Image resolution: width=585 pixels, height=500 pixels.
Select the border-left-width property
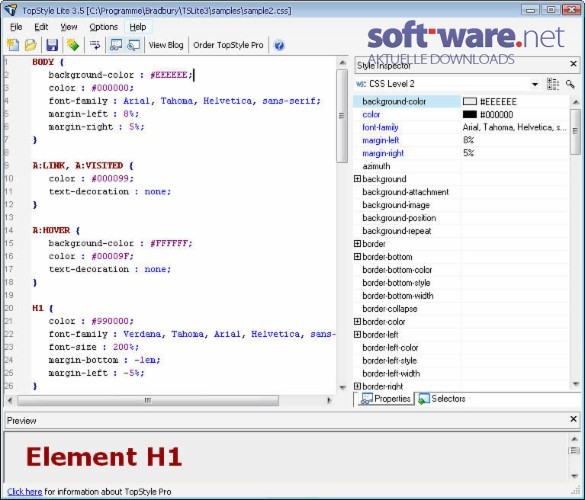coord(391,374)
